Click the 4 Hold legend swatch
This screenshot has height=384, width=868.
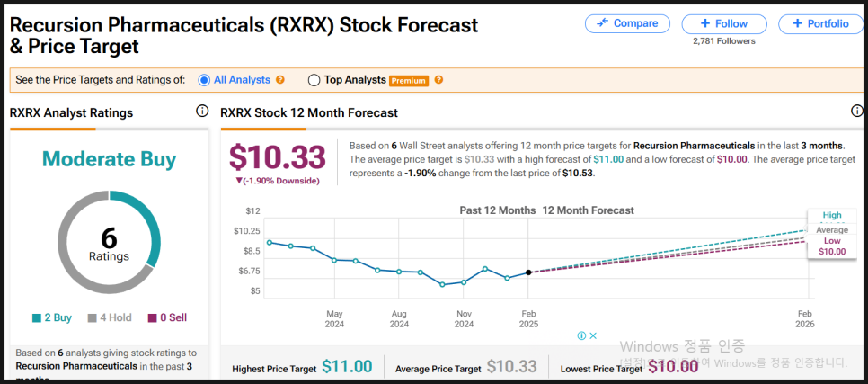(93, 318)
